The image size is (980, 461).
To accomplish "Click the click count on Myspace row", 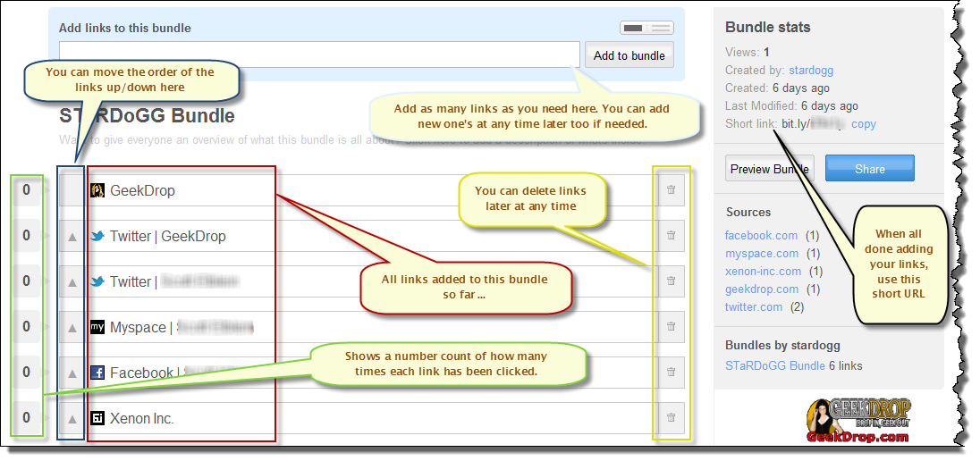I will click(x=26, y=326).
